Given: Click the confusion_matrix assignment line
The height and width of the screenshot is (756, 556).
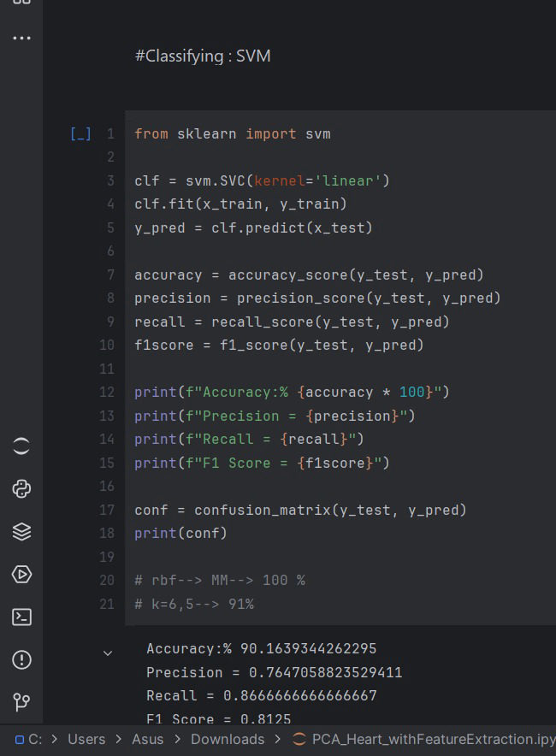Looking at the screenshot, I should pyautogui.click(x=300, y=510).
